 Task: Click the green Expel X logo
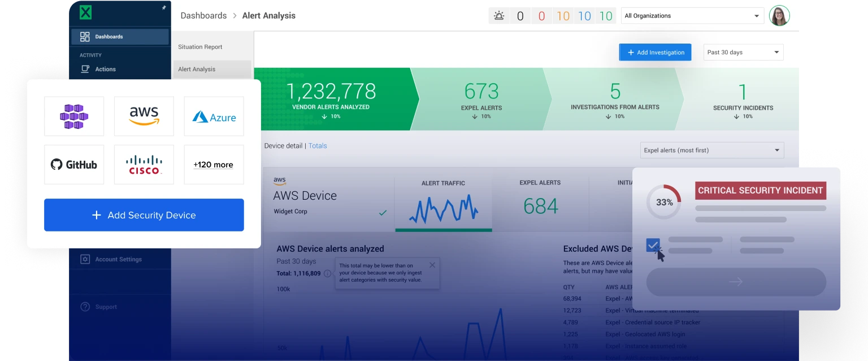85,12
